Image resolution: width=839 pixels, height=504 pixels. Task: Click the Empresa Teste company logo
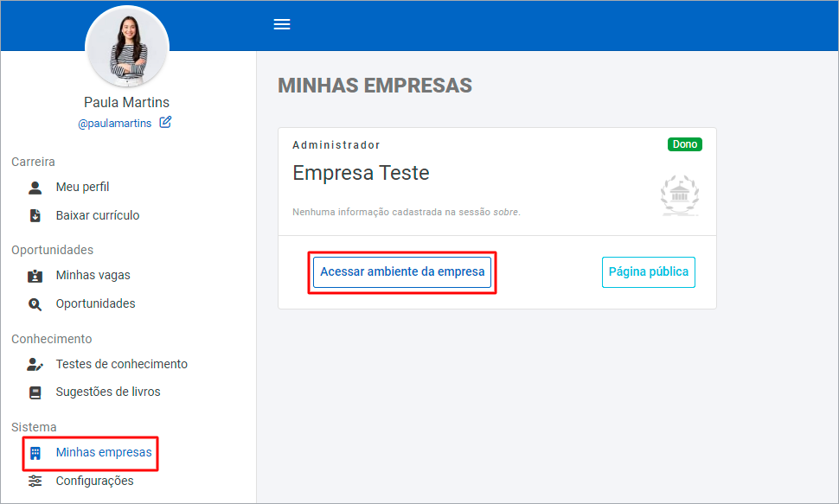679,195
